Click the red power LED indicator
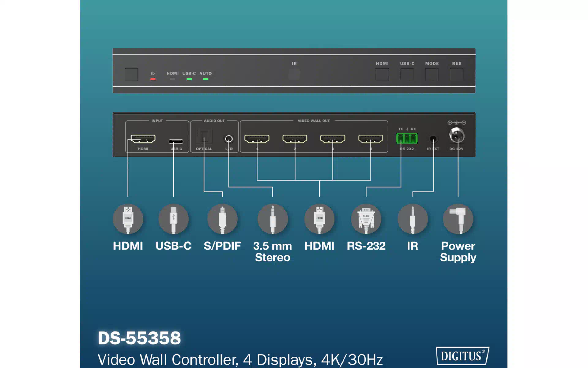 pos(153,79)
